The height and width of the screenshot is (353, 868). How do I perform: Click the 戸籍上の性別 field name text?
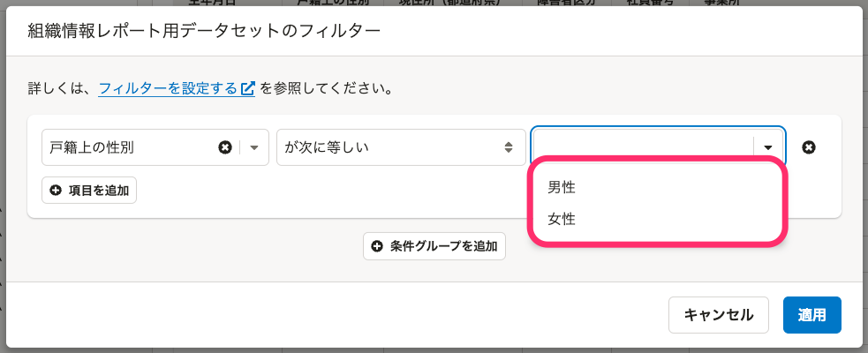pyautogui.click(x=92, y=147)
